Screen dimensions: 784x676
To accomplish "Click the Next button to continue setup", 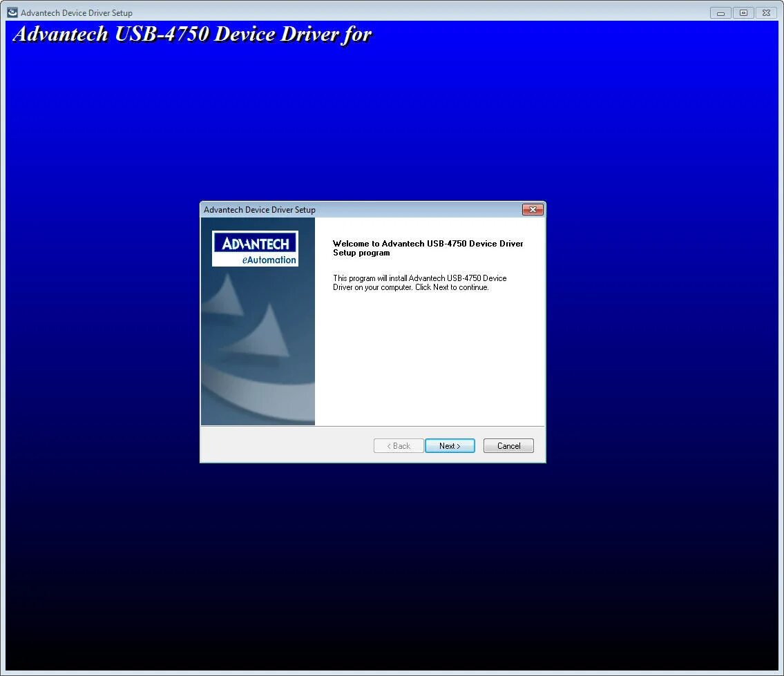I will coord(450,445).
